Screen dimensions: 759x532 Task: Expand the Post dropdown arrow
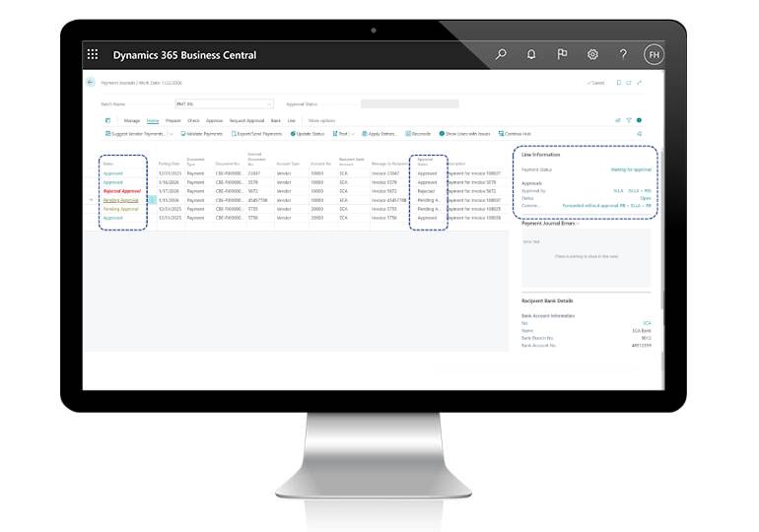click(351, 133)
